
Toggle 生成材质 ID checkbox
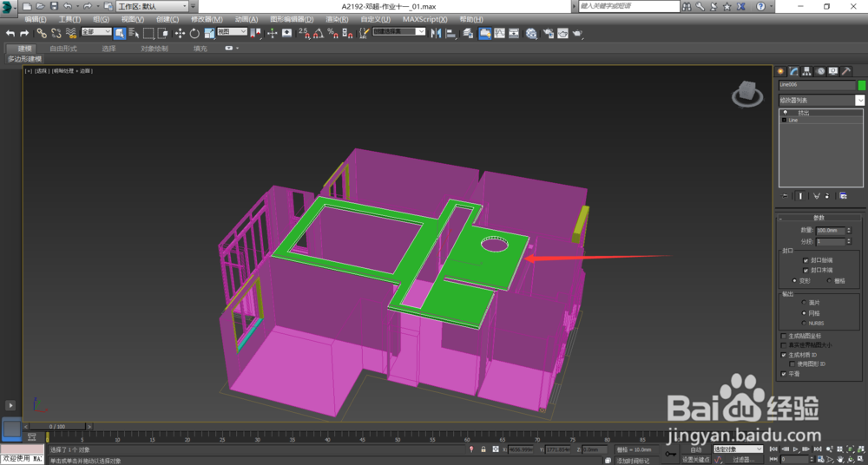click(x=783, y=355)
